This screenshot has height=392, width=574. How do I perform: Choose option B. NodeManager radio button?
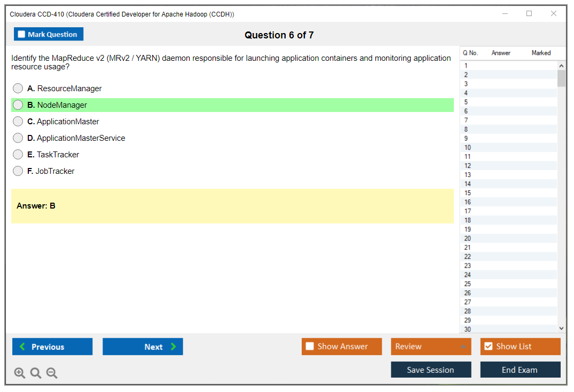pos(18,105)
